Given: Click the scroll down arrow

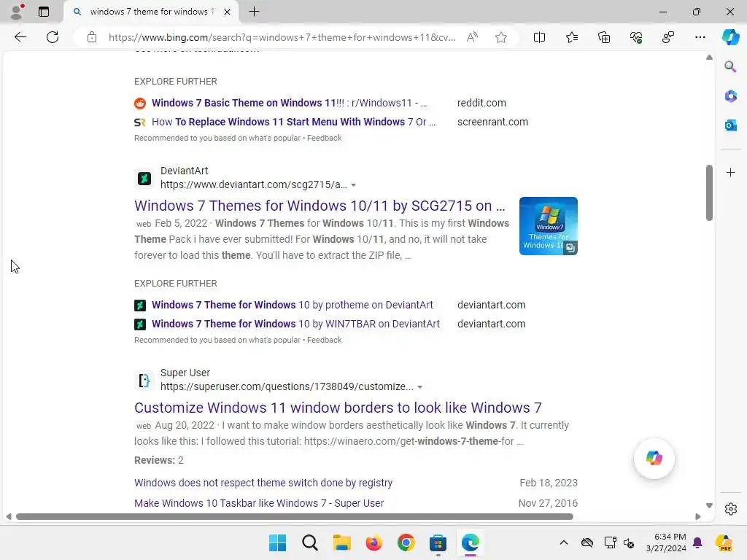Looking at the screenshot, I should pyautogui.click(x=709, y=505).
